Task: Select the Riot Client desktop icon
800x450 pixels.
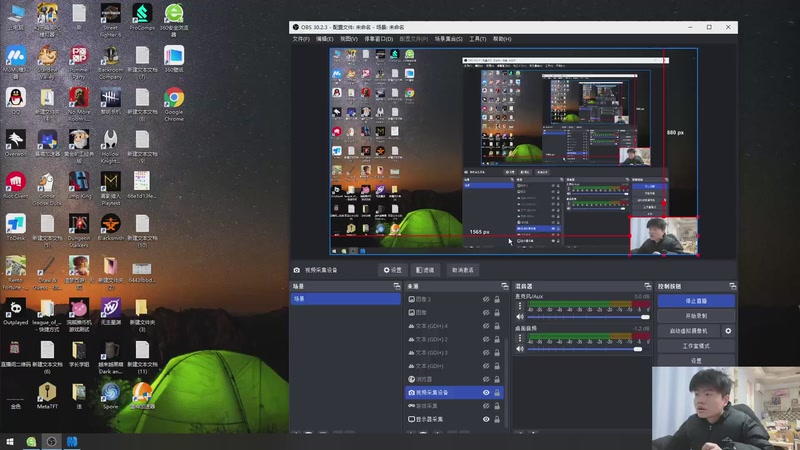Action: tap(16, 185)
